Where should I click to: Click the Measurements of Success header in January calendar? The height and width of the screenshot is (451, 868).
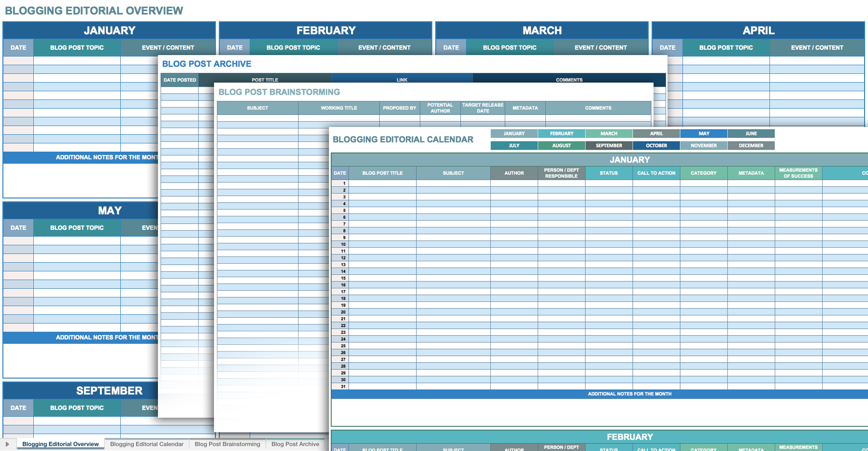798,173
